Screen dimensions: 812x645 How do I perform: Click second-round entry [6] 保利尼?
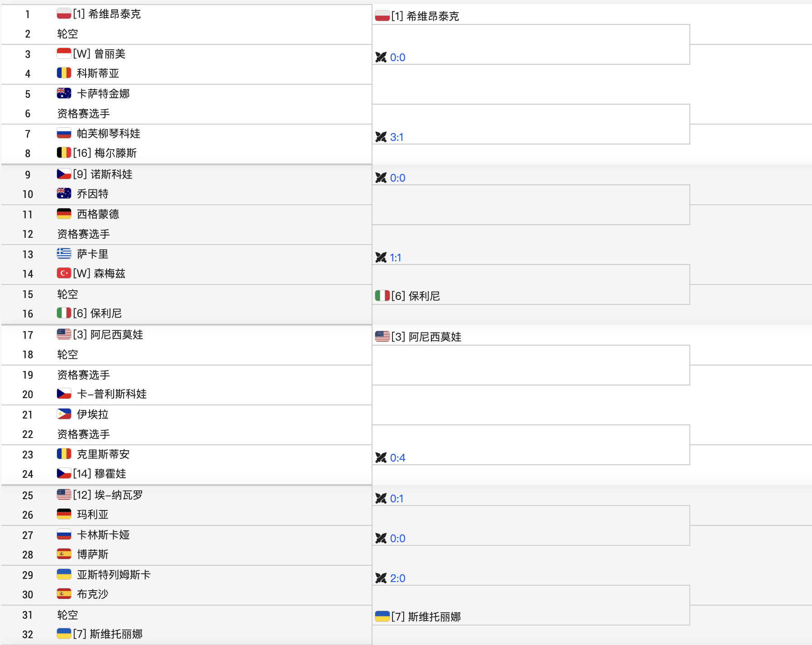tap(416, 296)
